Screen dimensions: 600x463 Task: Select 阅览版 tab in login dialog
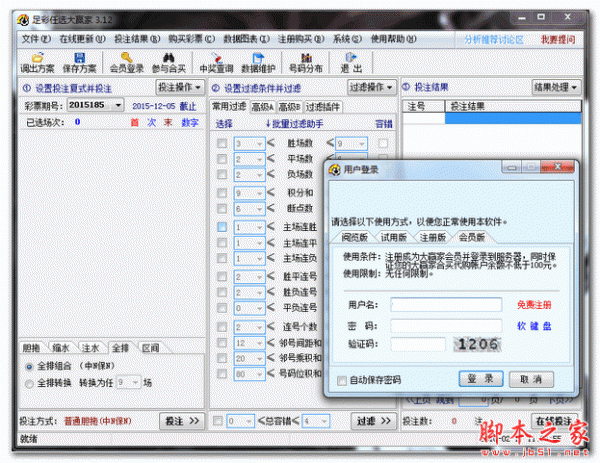pyautogui.click(x=354, y=237)
